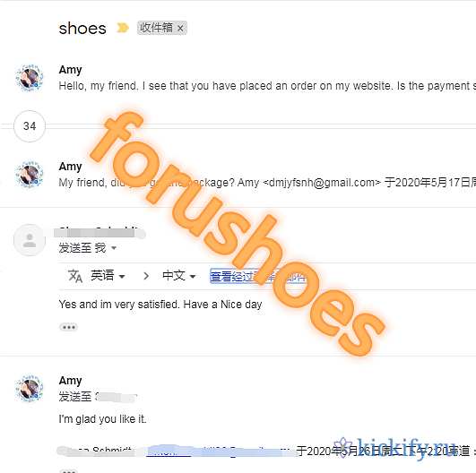The image size is (476, 473).
Task: Click the arrow between 英语 and 中文
Action: 146,276
